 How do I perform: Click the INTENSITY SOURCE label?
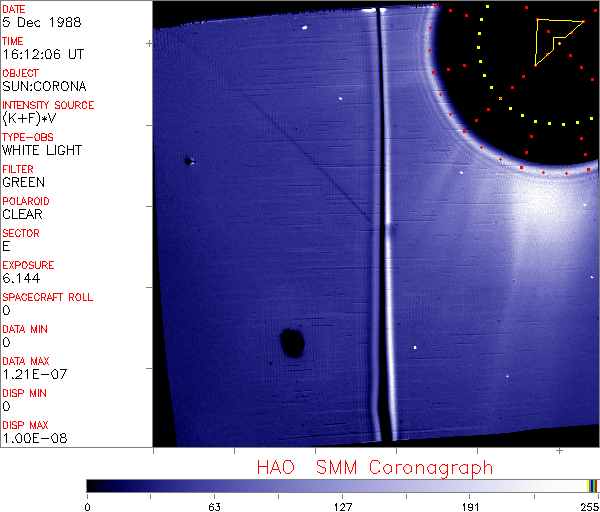[x=48, y=105]
